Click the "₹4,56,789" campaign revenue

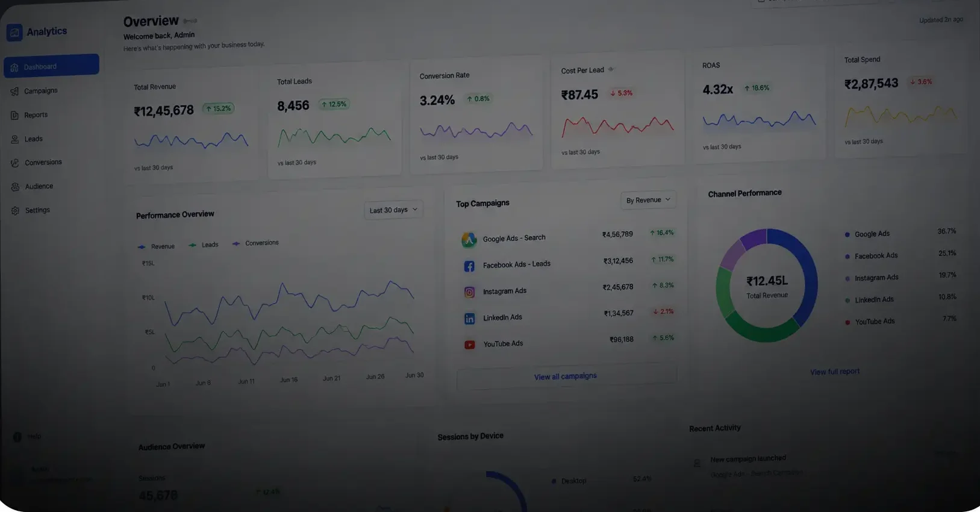[617, 234]
